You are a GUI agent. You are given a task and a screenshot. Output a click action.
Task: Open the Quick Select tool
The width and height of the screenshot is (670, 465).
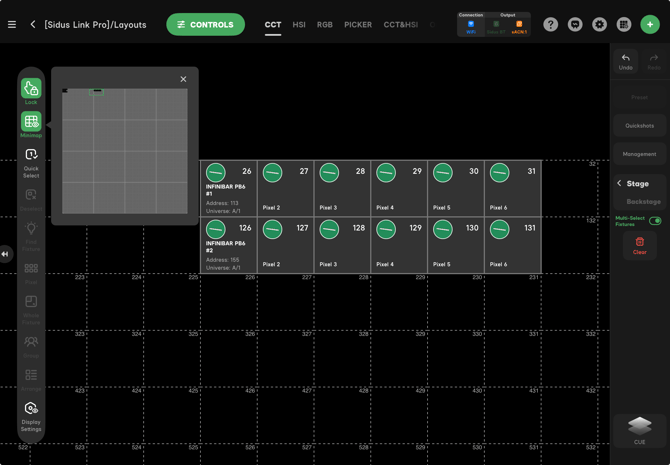31,159
